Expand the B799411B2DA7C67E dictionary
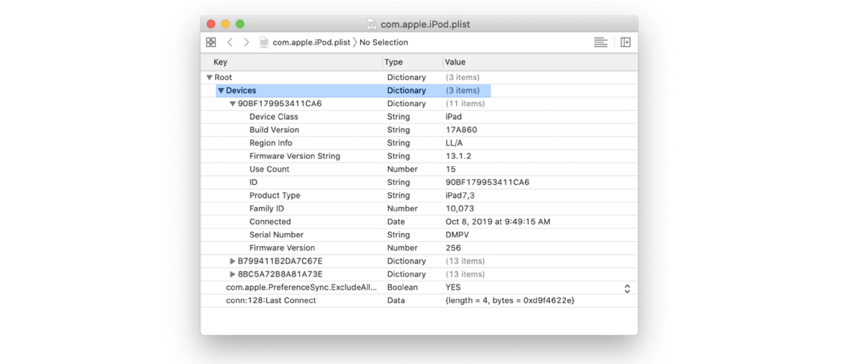The width and height of the screenshot is (868, 364). pos(232,261)
